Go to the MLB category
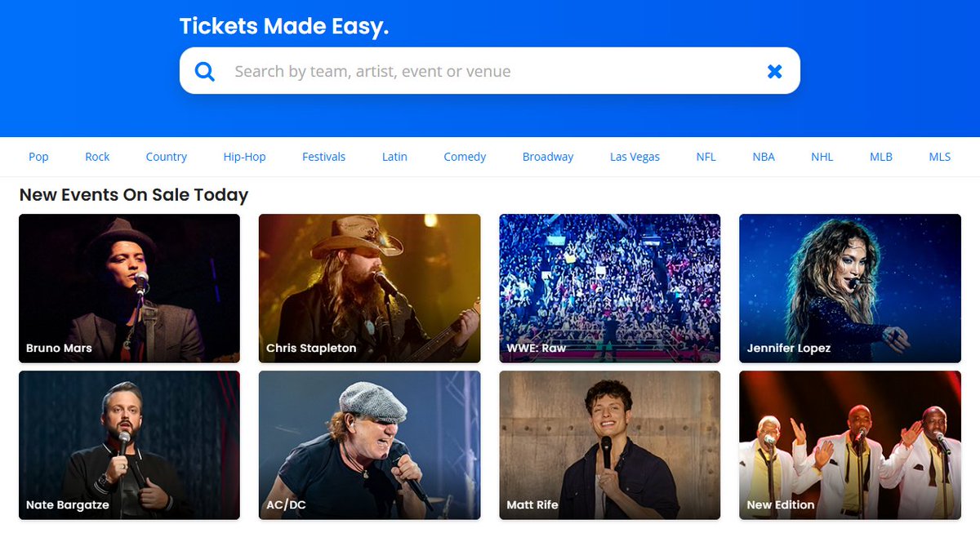The width and height of the screenshot is (980, 533). (881, 157)
